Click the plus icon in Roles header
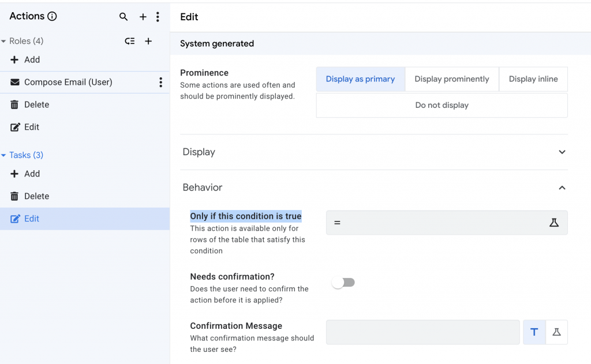Screen dimensions: 591x364 [x=148, y=41]
